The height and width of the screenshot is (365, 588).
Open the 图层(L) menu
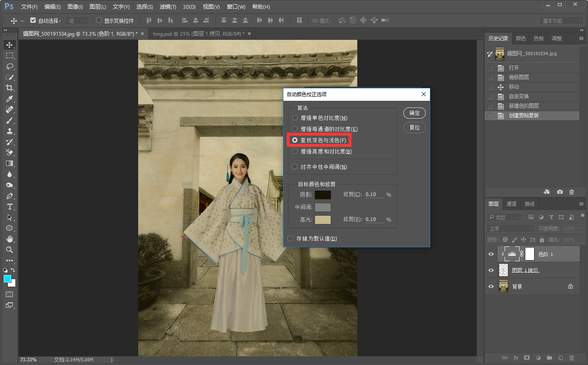click(x=98, y=7)
